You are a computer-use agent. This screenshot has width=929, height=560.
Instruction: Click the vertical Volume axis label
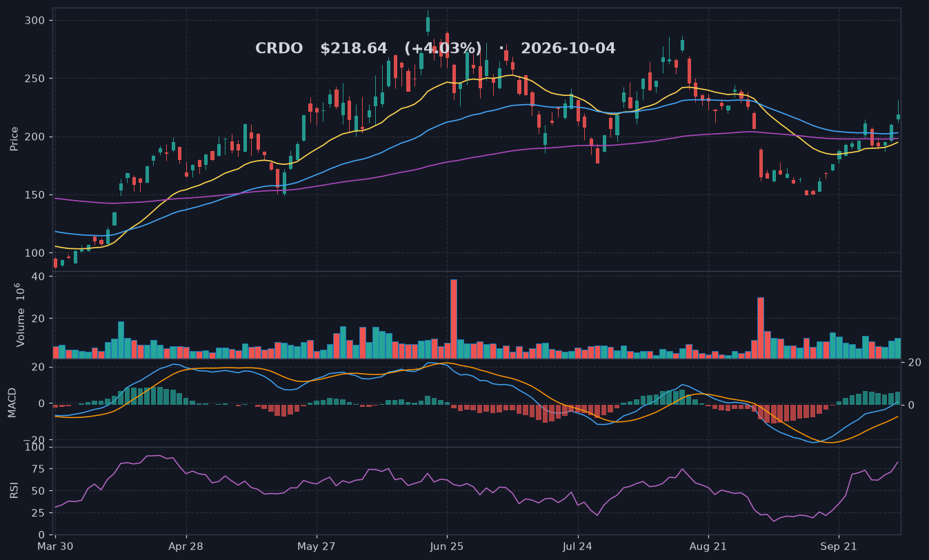click(21, 314)
